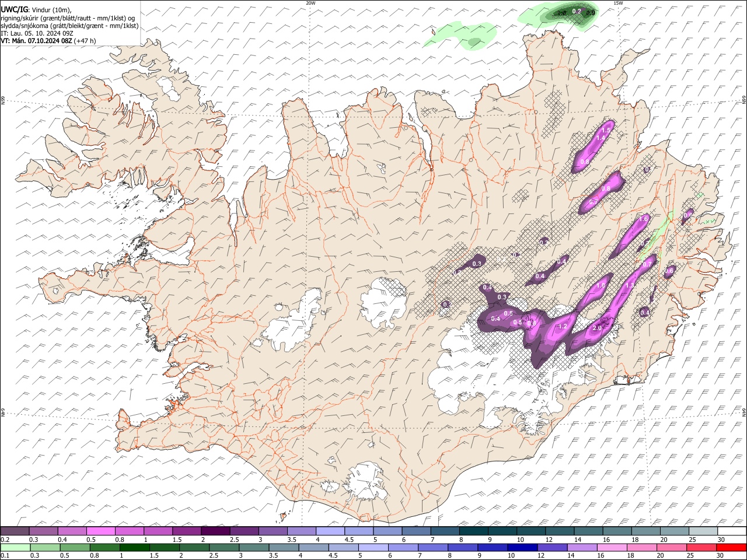Click the light pink 16–18 rain legend swatch
The image size is (747, 560).
612,547
